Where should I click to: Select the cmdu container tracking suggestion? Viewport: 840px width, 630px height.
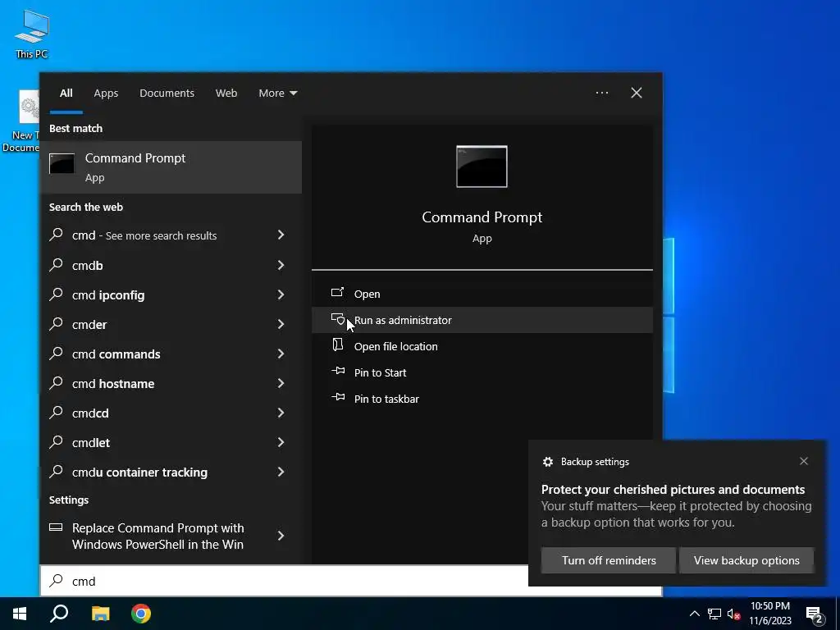[x=171, y=472]
